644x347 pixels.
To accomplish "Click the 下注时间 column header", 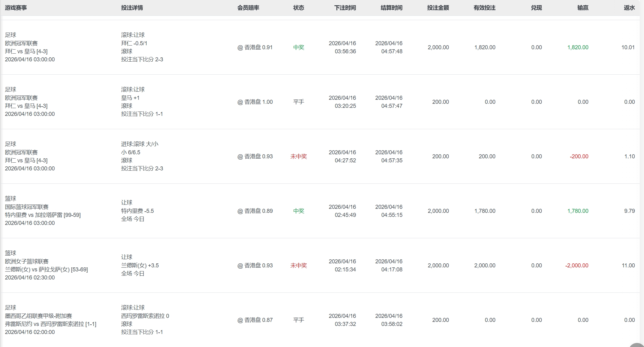I will [x=345, y=8].
